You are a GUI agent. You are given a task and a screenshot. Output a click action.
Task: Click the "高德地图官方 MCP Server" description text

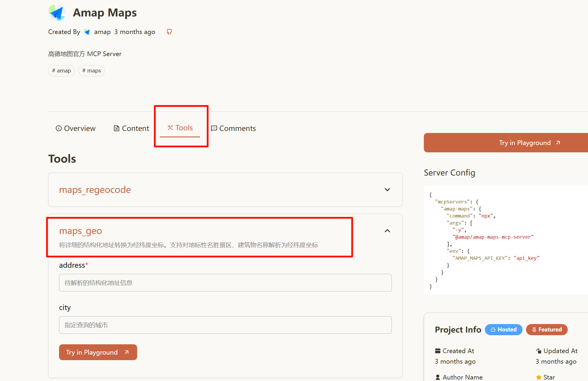point(85,54)
